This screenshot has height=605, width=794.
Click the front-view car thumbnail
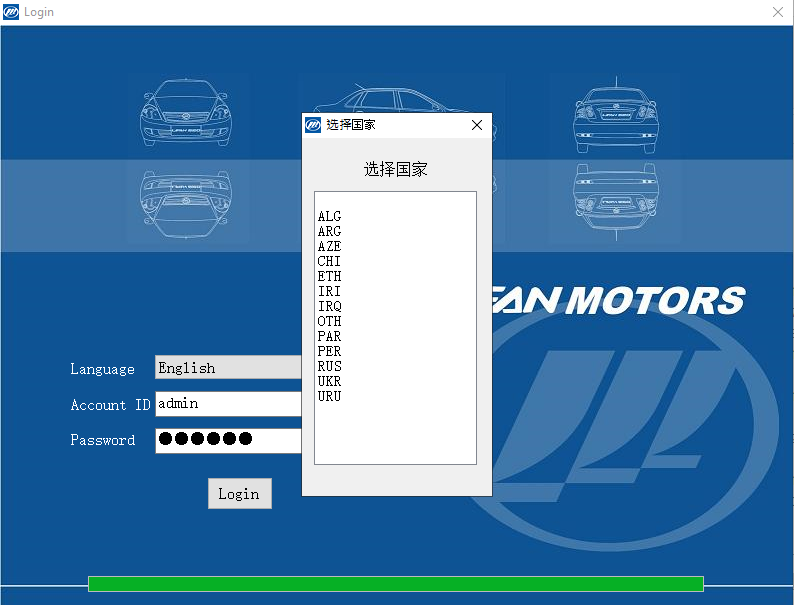[x=186, y=114]
